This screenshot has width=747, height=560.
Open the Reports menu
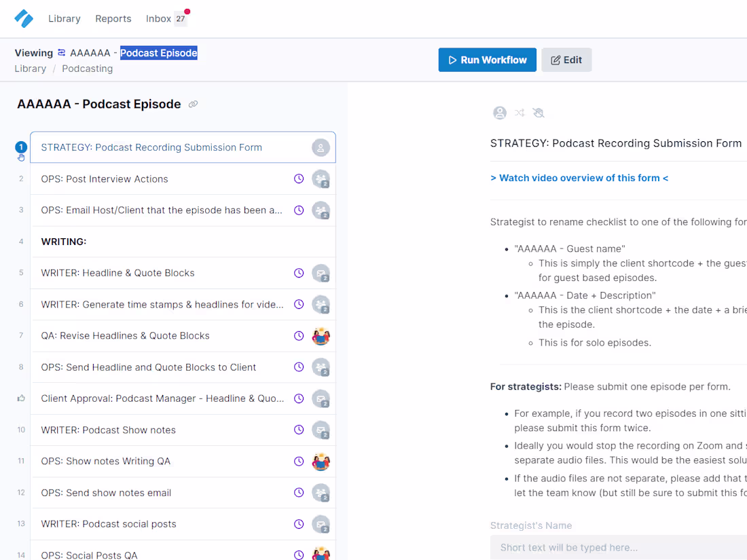pos(113,18)
